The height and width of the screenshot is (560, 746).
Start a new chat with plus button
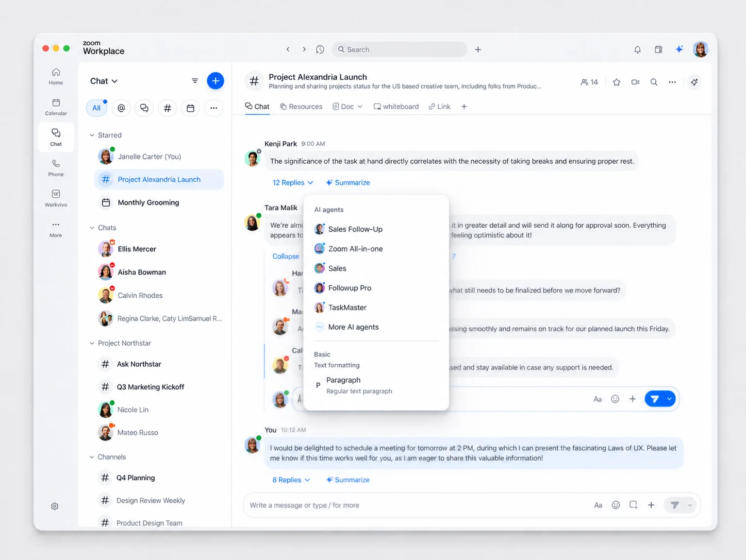(x=215, y=81)
